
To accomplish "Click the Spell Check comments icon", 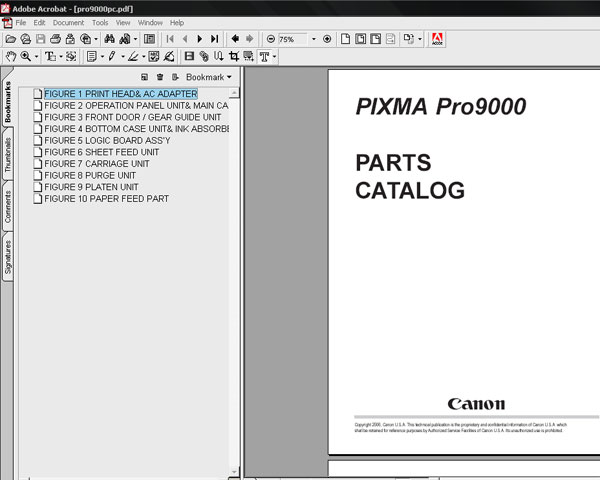I will click(154, 57).
